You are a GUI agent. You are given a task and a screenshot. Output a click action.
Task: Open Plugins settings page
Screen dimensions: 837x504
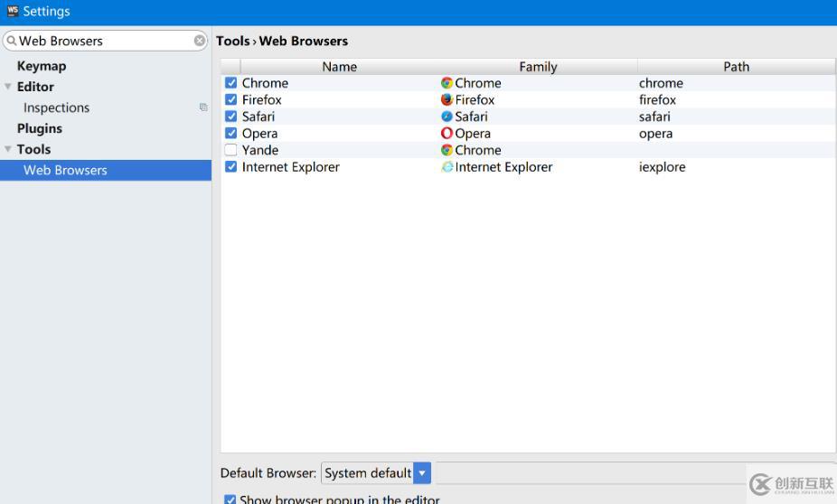click(40, 128)
